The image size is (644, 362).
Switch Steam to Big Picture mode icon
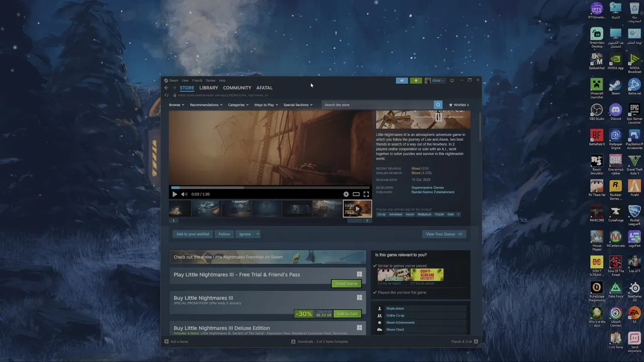point(452,80)
